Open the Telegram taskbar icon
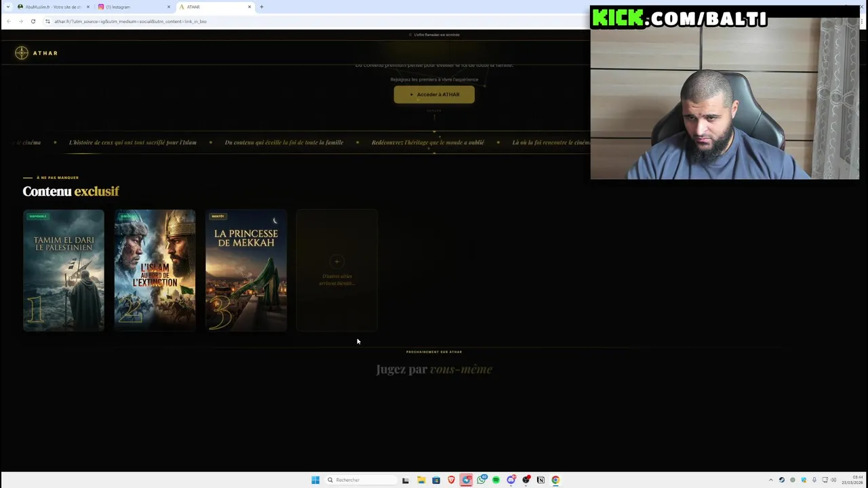 [x=467, y=480]
